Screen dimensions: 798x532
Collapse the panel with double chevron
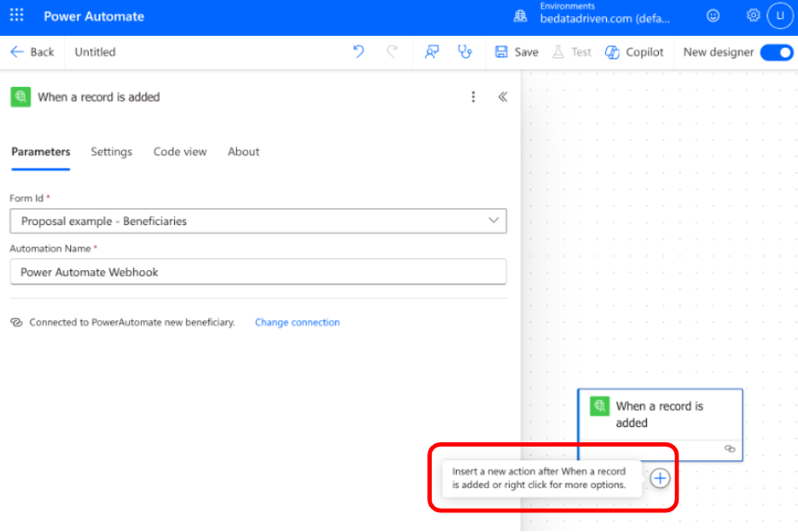pyautogui.click(x=503, y=97)
